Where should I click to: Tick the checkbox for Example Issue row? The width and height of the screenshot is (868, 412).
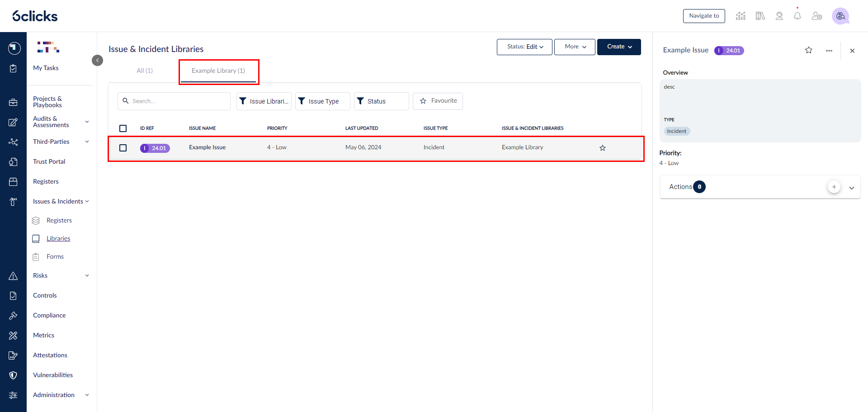123,148
